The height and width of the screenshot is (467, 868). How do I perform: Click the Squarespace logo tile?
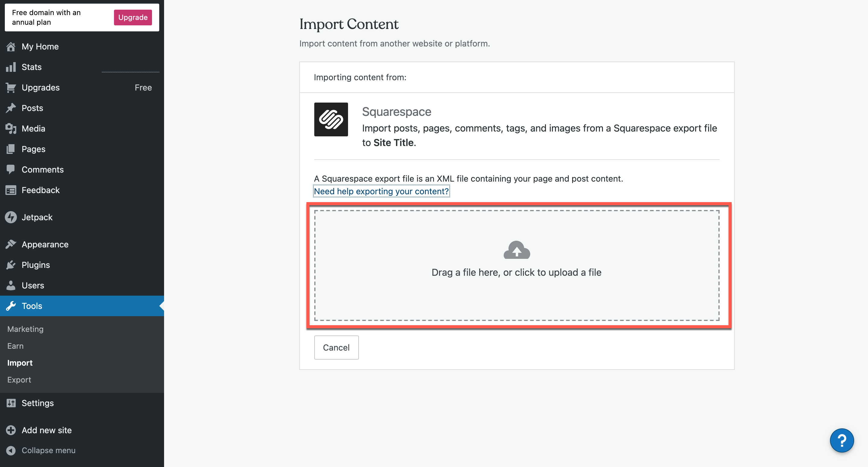tap(331, 119)
